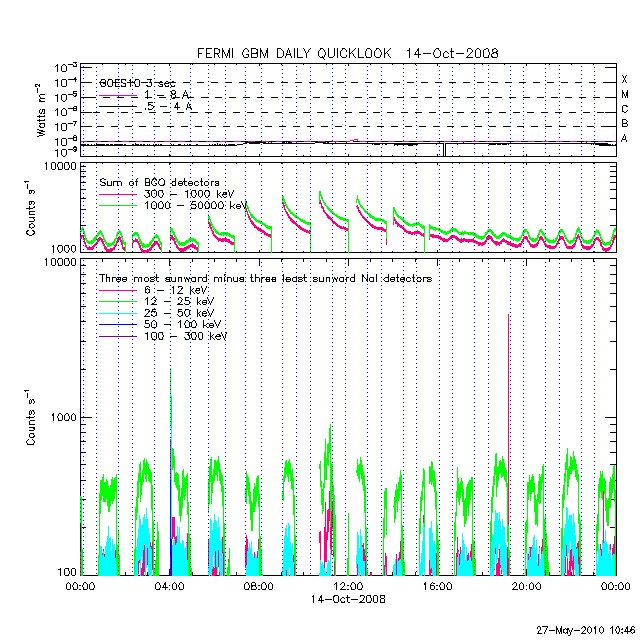Click the green spike peak at 04:00
Viewport: 640px width, 640px height.
[x=170, y=371]
